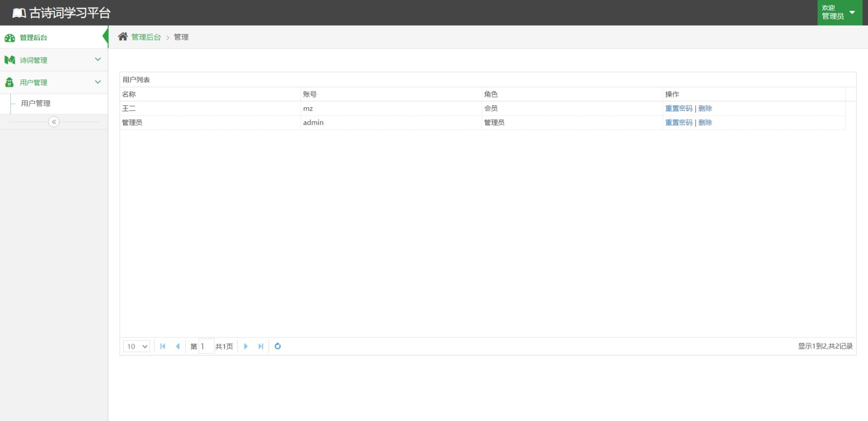Delete the user mz

tap(705, 108)
